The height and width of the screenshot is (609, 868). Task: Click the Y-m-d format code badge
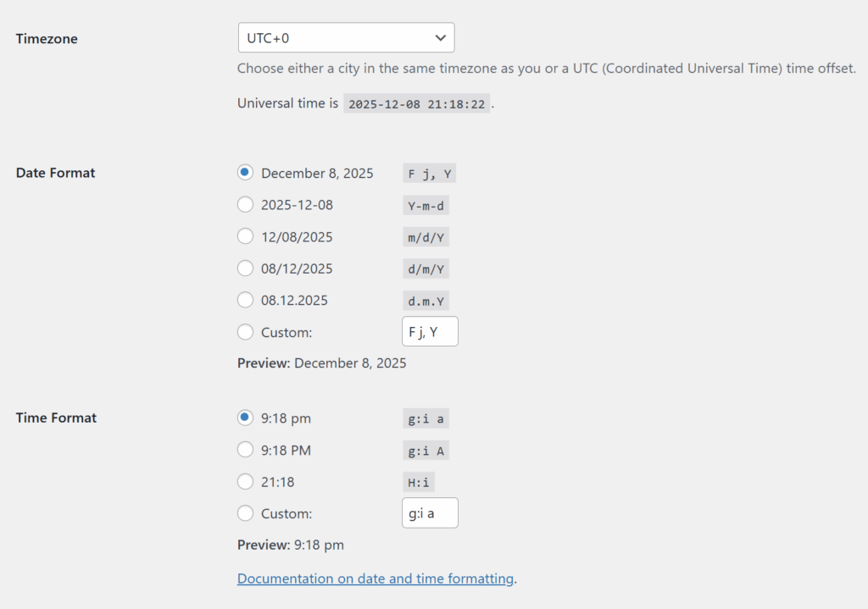(426, 205)
